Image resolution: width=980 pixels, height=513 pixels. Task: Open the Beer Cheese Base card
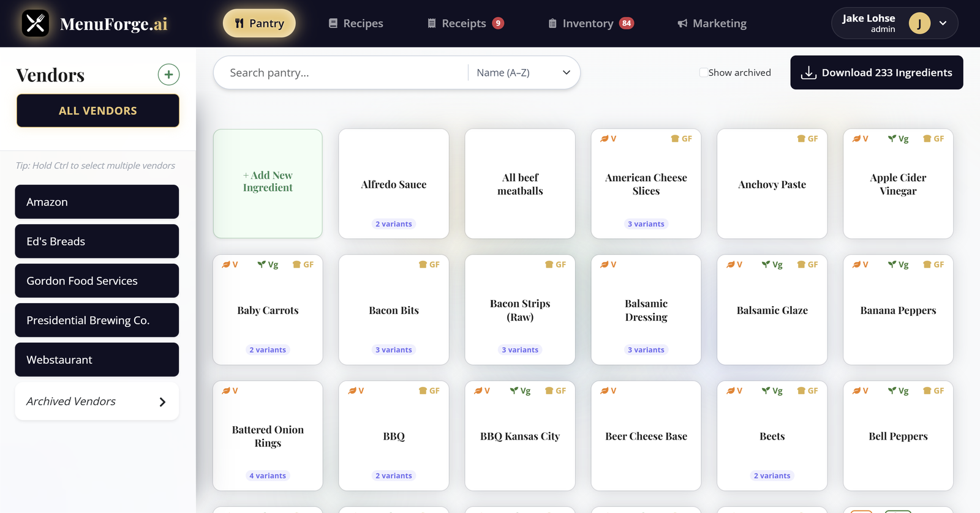(x=646, y=436)
